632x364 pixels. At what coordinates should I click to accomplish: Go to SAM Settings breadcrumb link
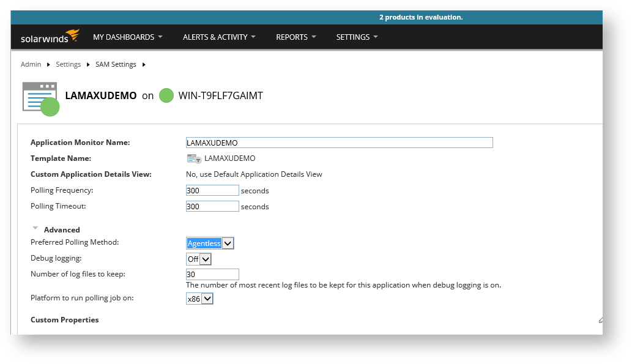click(x=116, y=64)
